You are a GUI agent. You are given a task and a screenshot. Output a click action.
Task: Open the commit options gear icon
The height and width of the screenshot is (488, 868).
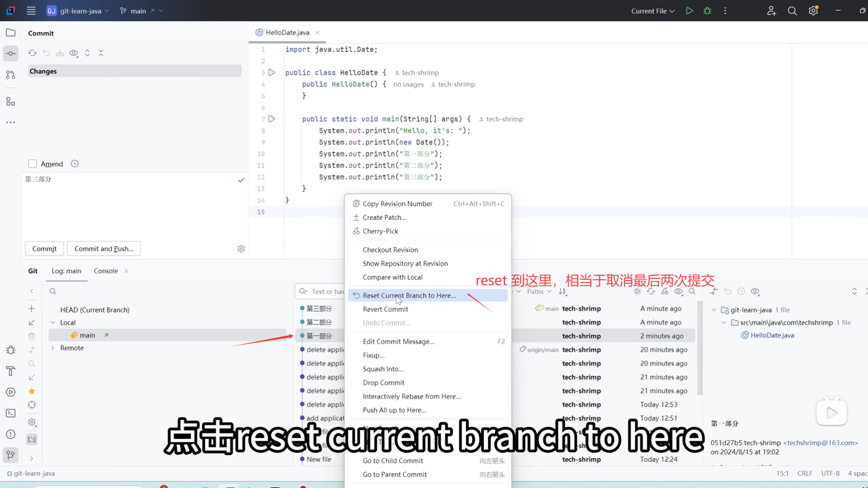tap(241, 249)
